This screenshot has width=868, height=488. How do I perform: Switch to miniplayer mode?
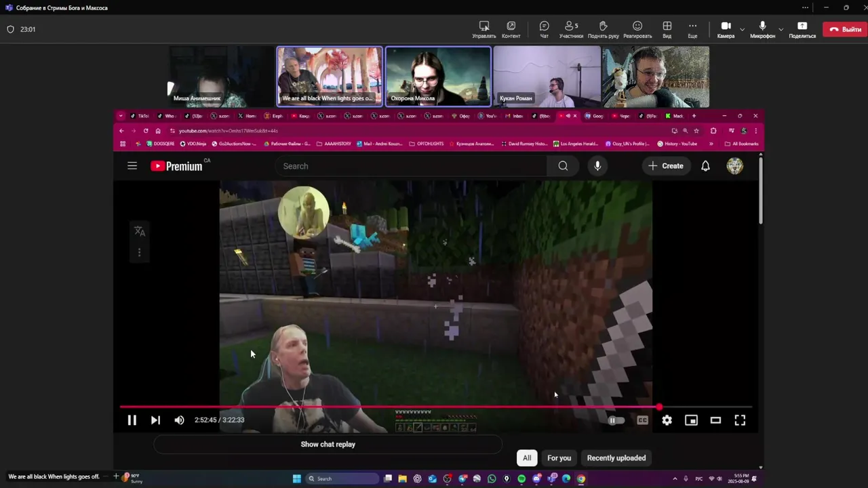click(x=691, y=420)
